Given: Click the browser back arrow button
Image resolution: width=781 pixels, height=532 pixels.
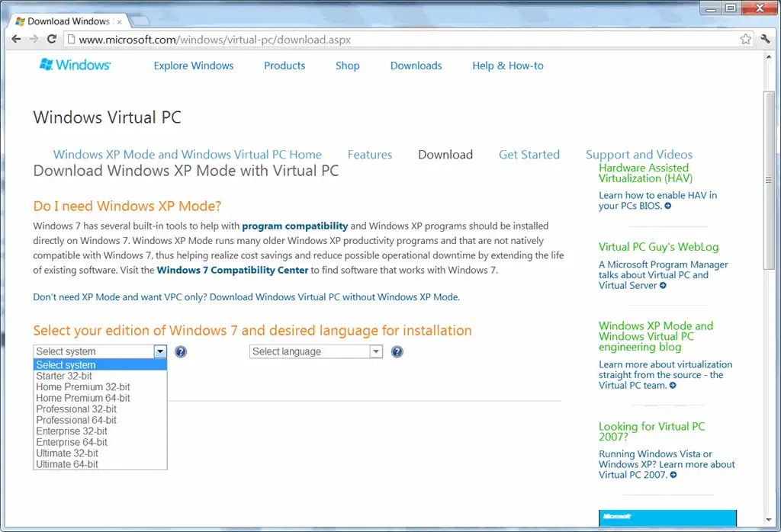Looking at the screenshot, I should click(x=16, y=40).
